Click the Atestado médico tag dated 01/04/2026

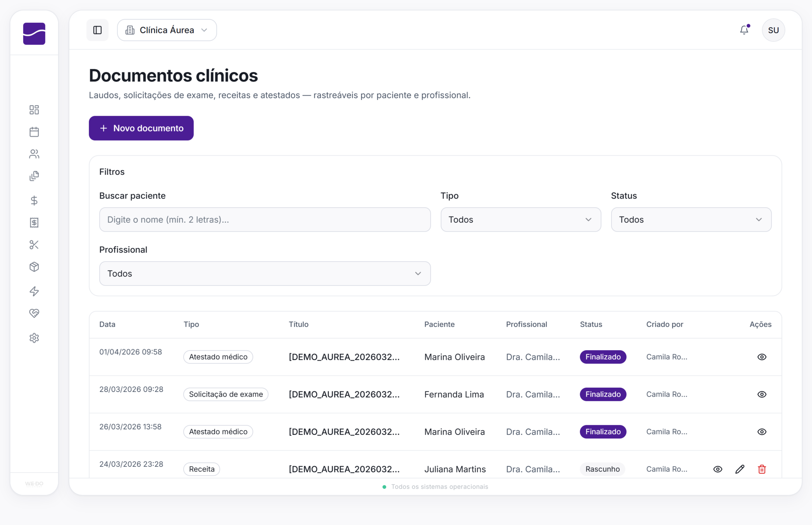coord(218,357)
